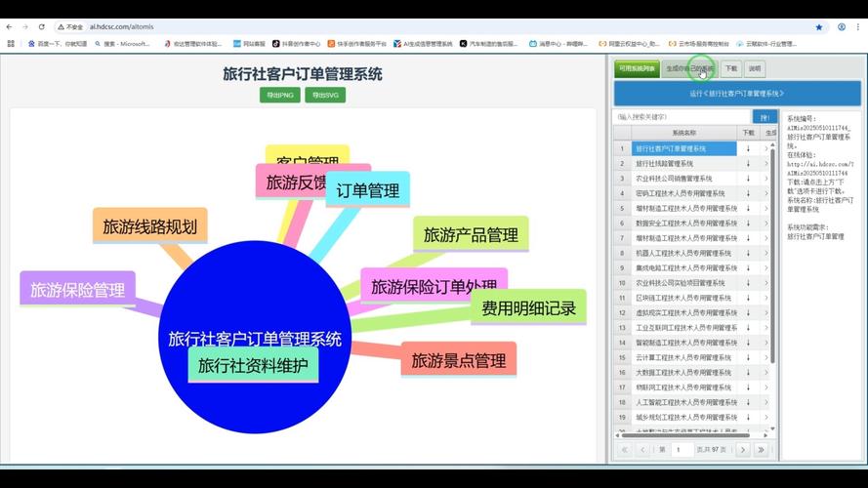Open the AI生成信息管理系统 bookmark

(423, 43)
